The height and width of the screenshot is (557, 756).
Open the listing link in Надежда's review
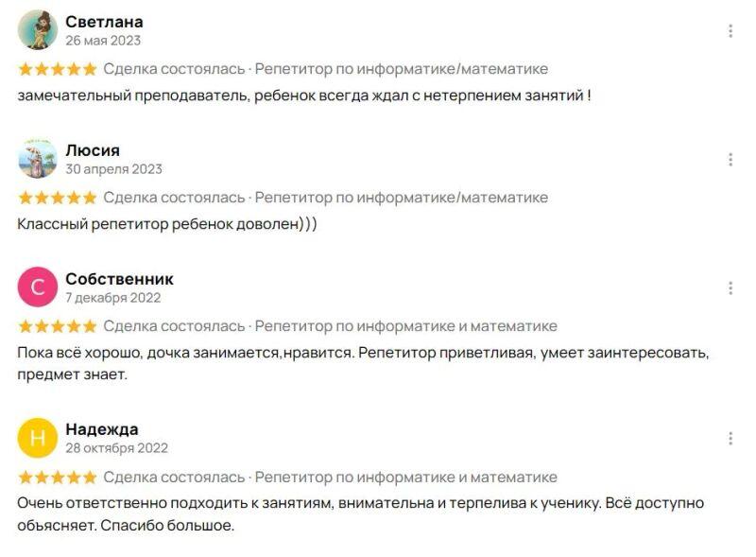coord(405,477)
